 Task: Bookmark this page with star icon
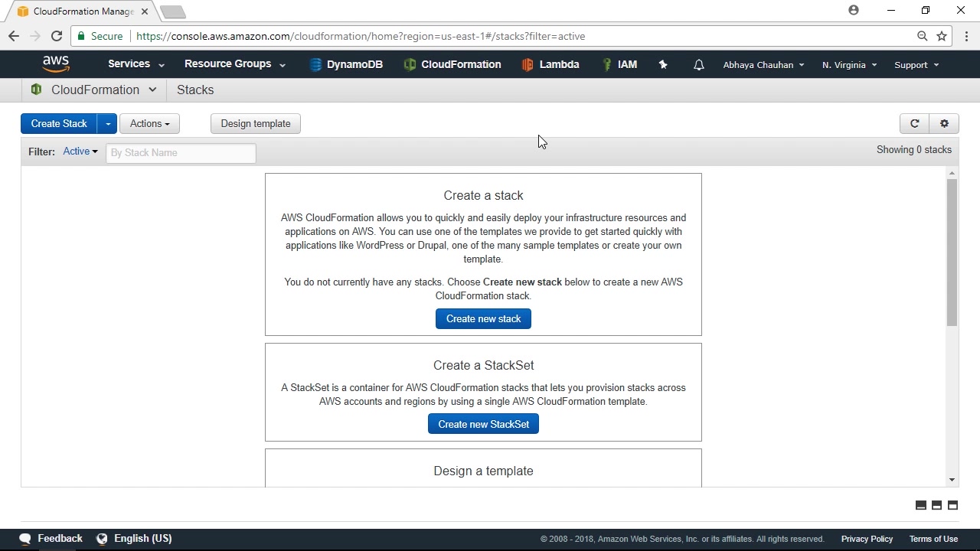coord(942,36)
